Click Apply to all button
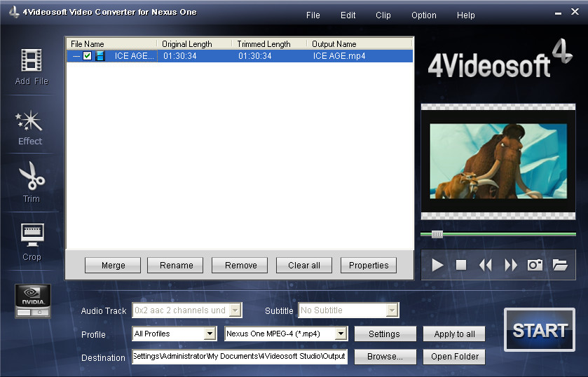The image size is (588, 377). click(x=454, y=334)
